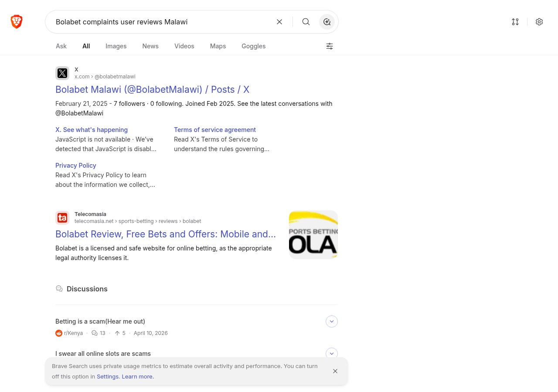Expand 'Betting is a scam' discussion
Screen dimensions: 558x392
coord(332,321)
